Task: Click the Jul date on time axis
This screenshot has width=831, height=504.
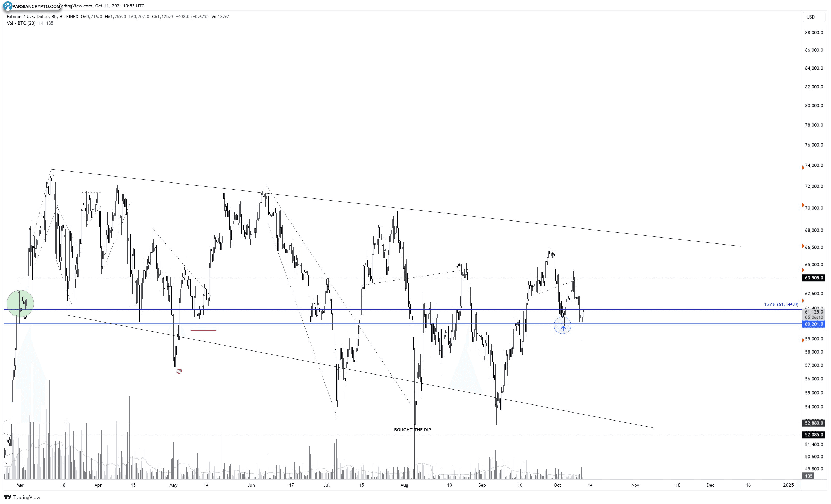Action: (326, 485)
